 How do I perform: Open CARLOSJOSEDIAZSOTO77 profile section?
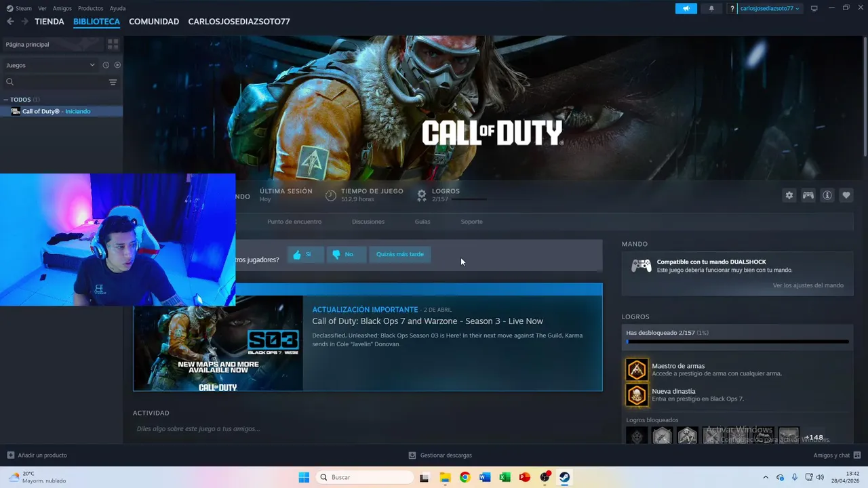click(239, 22)
